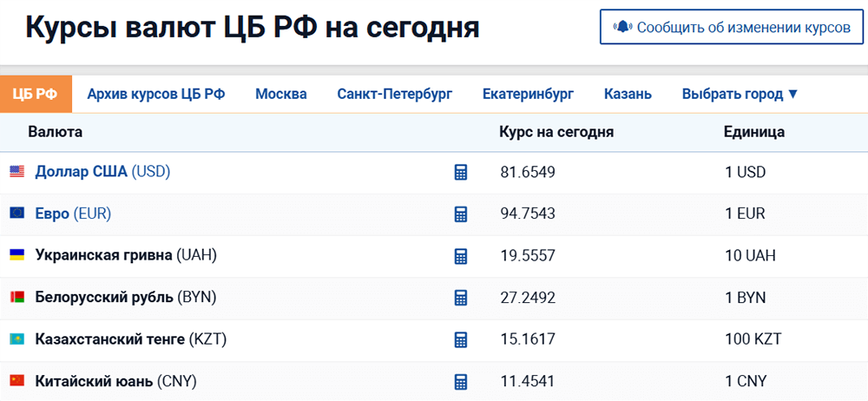This screenshot has height=401, width=868.
Task: Click the "Курс на сегодня" column header
Action: [x=556, y=133]
